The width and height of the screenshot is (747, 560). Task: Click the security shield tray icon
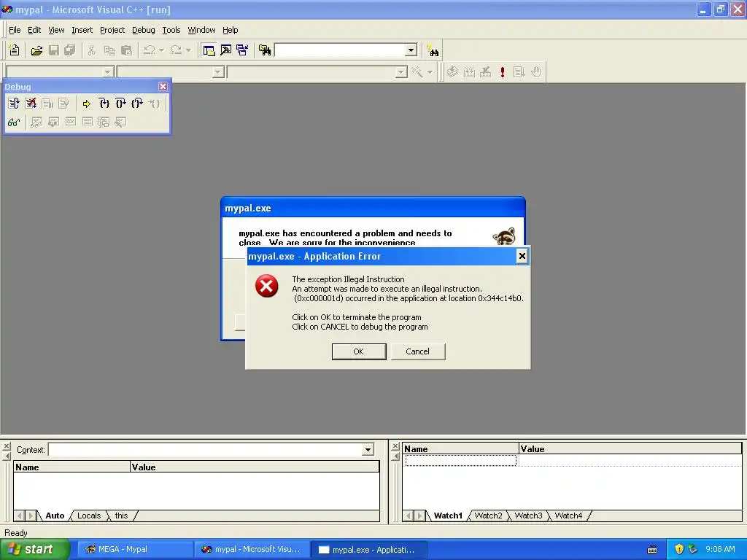(679, 550)
